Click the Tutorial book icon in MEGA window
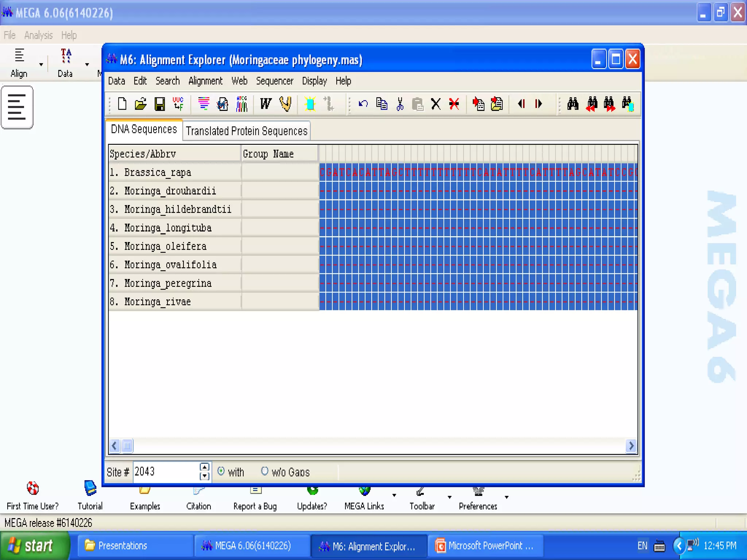Image resolution: width=747 pixels, height=560 pixels. click(x=90, y=488)
